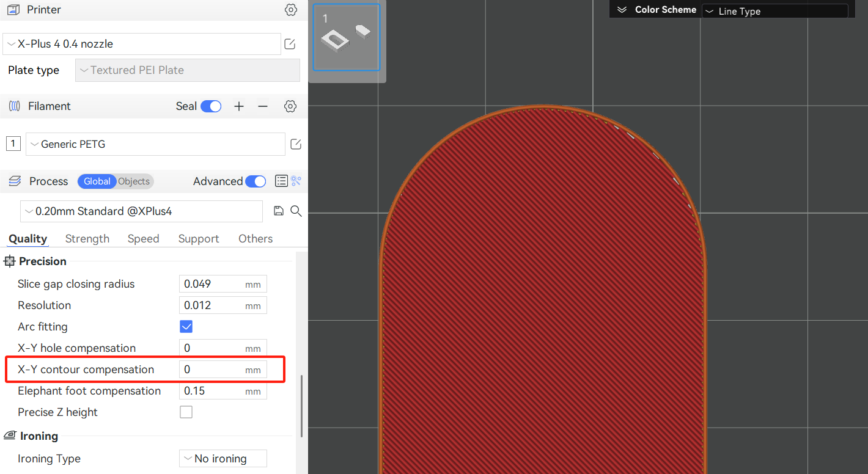Collapse the Color Scheme panel chevrons
The image size is (868, 474).
[x=622, y=10]
